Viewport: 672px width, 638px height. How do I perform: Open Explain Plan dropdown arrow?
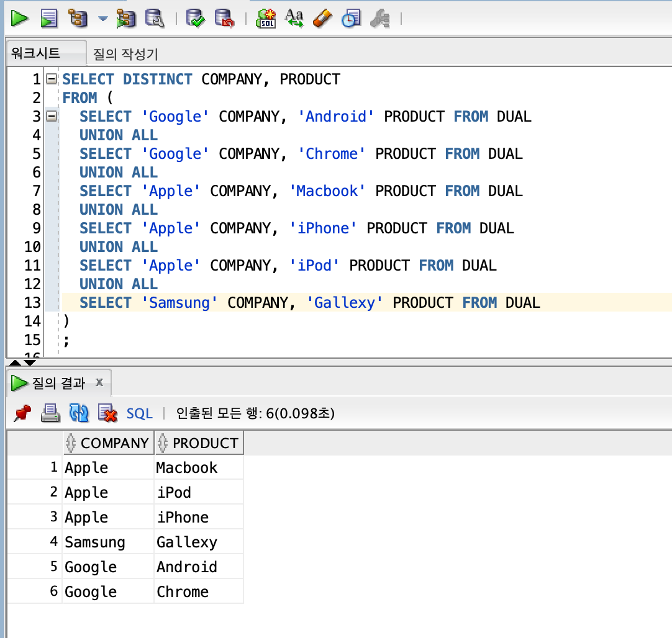103,19
